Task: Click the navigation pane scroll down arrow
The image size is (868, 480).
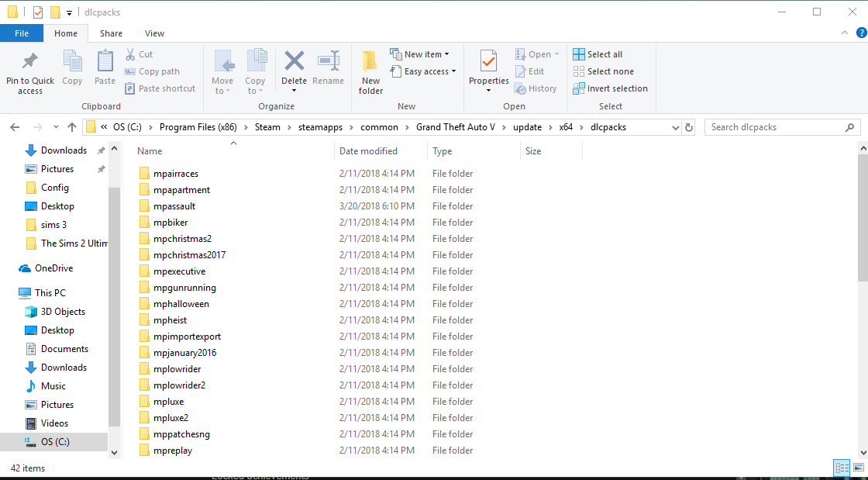Action: click(x=114, y=452)
